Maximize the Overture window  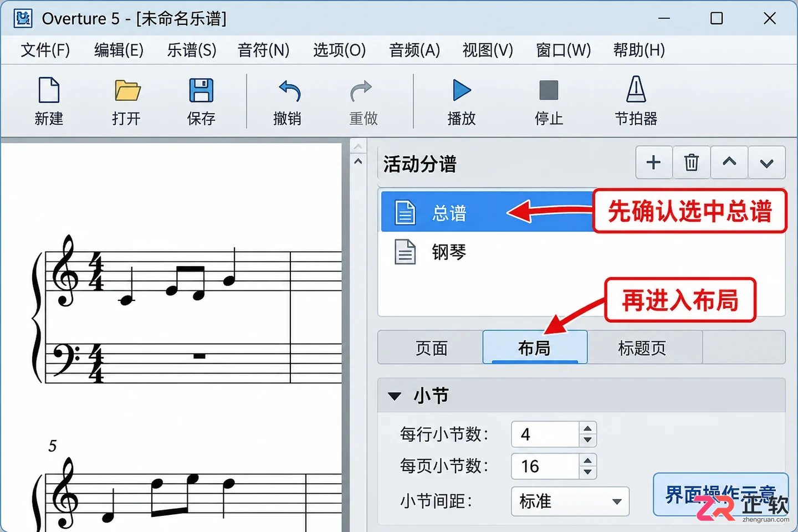(x=717, y=18)
